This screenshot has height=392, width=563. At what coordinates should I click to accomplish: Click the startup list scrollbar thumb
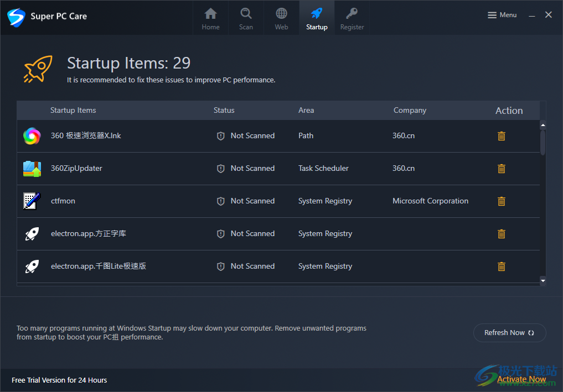543,143
